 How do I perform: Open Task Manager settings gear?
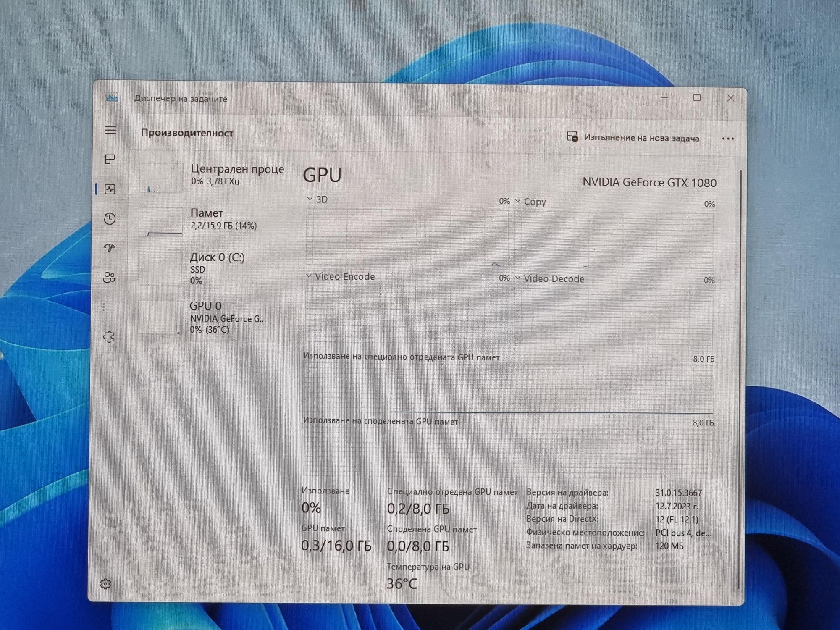(106, 583)
